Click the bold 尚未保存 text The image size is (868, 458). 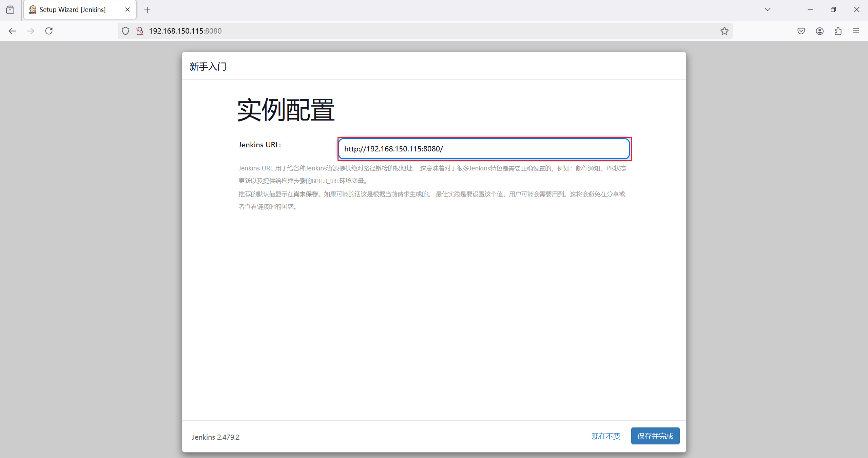tap(306, 194)
